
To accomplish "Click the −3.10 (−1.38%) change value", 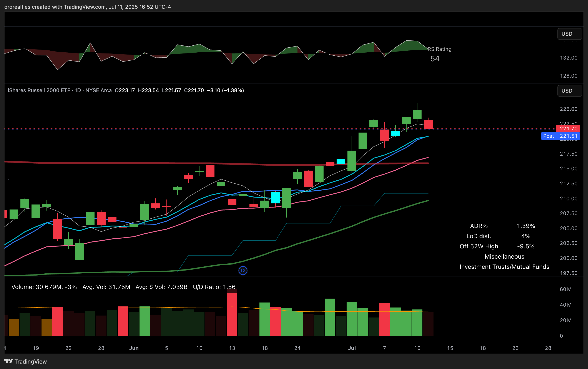I will (x=225, y=90).
